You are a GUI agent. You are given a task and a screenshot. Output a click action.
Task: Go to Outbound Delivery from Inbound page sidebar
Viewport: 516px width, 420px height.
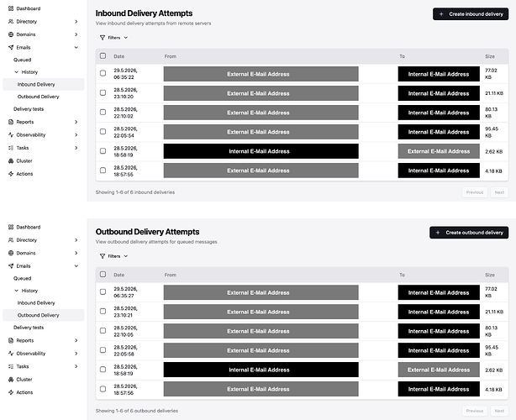pos(38,97)
